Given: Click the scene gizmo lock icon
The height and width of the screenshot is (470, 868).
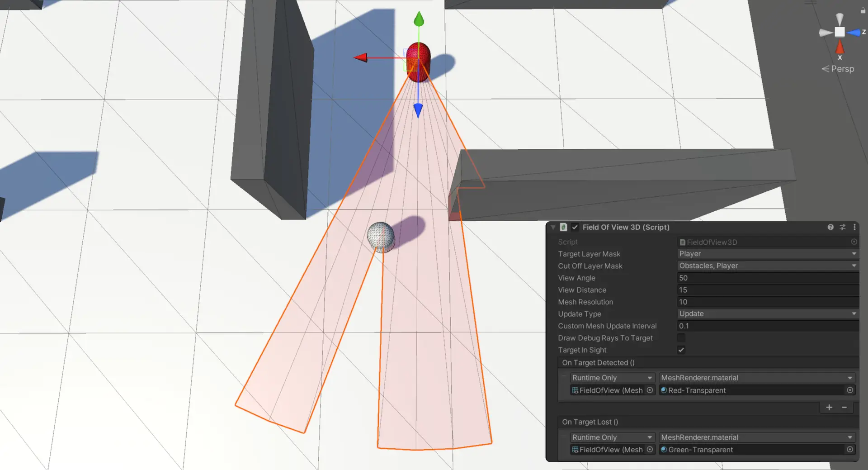Looking at the screenshot, I should click(x=863, y=10).
